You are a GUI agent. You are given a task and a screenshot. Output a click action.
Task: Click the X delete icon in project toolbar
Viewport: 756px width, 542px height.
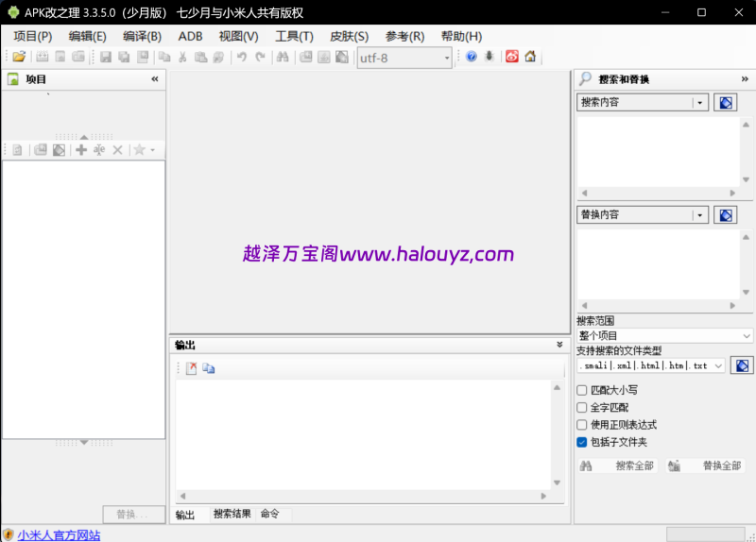point(117,150)
